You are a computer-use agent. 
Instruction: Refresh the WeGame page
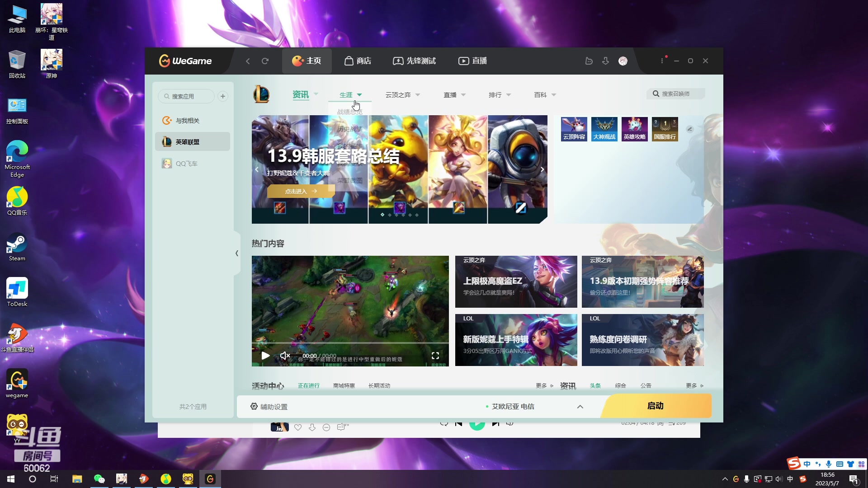265,61
